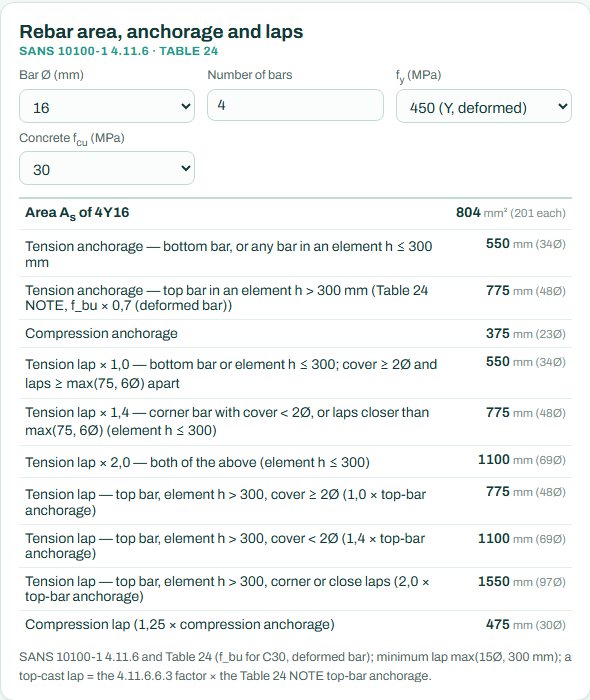Open the Bar Ø (mm) dropdown
The image size is (590, 700).
107,106
